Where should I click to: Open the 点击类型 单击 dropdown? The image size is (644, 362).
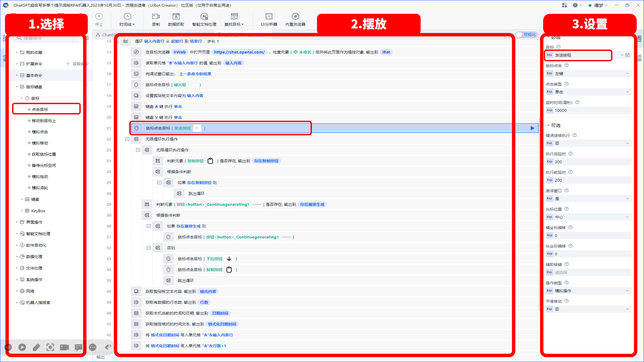pos(589,92)
